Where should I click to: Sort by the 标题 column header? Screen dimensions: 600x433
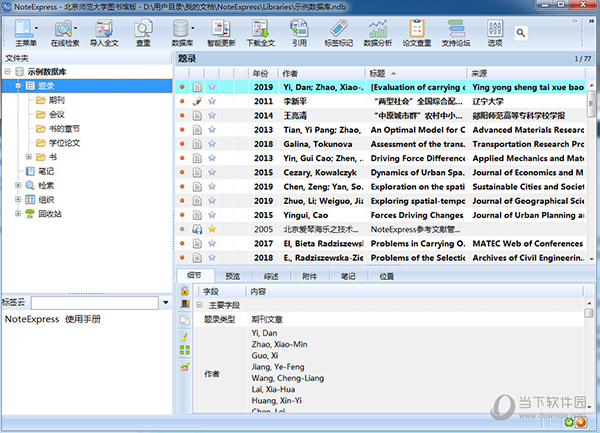(416, 73)
